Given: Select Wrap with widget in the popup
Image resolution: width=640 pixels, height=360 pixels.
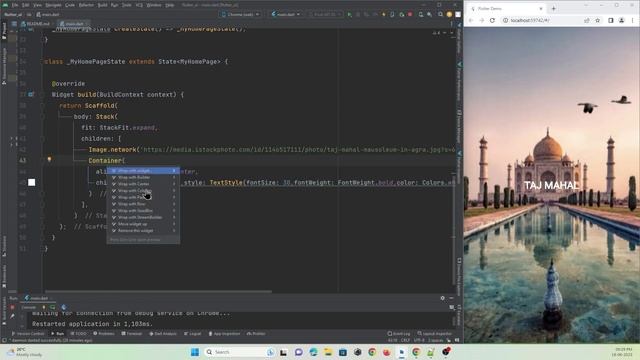Looking at the screenshot, I should point(143,171).
